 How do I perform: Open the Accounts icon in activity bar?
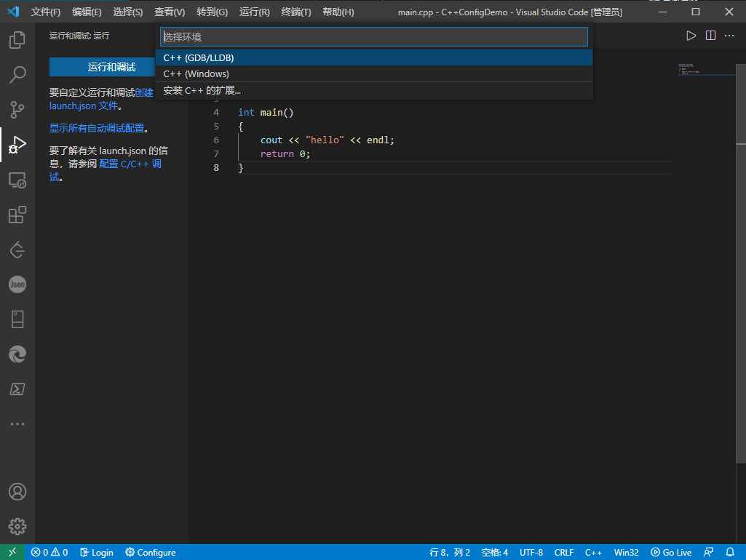pyautogui.click(x=17, y=492)
